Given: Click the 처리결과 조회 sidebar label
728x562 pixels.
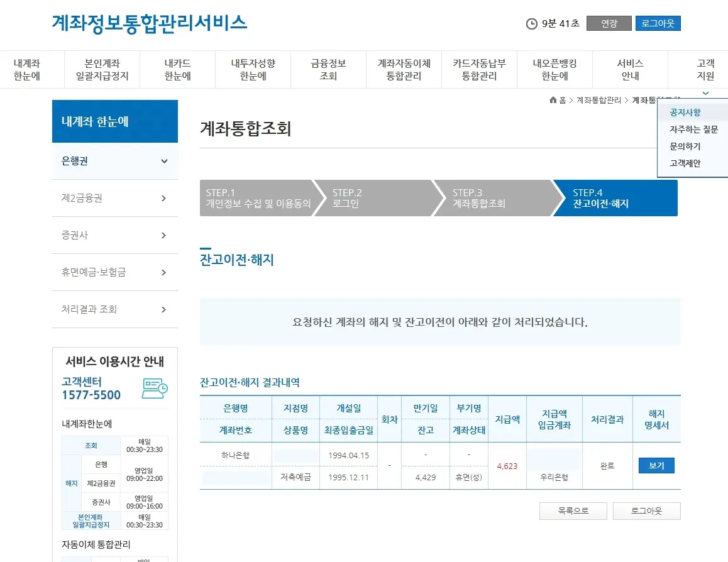Looking at the screenshot, I should [x=89, y=309].
